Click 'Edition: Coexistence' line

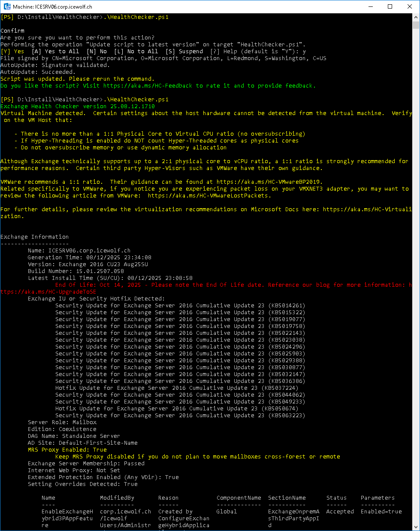coord(62,429)
